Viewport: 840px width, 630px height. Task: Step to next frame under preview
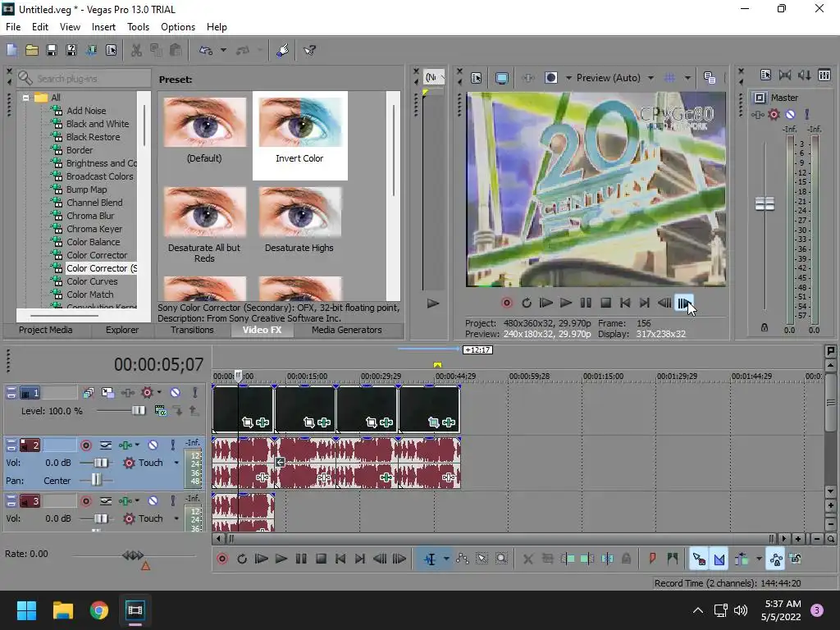pos(684,304)
